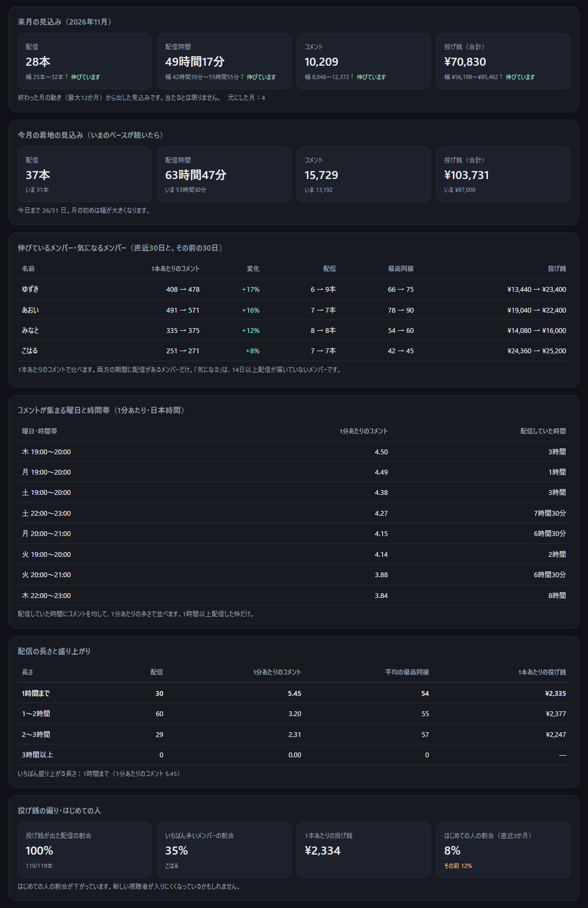This screenshot has height=908, width=588.
Task: Click the 49時間17分 broadcast time value
Action: point(195,62)
